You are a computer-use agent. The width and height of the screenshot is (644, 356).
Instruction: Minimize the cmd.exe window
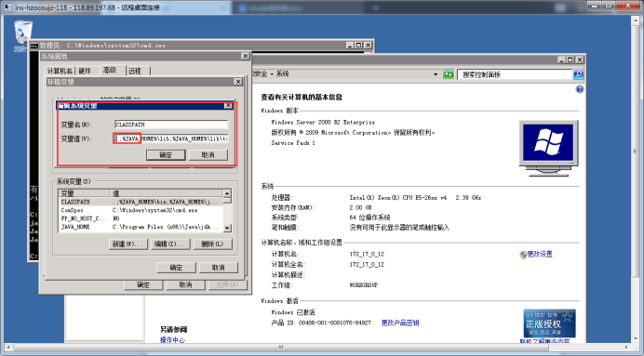click(x=350, y=46)
